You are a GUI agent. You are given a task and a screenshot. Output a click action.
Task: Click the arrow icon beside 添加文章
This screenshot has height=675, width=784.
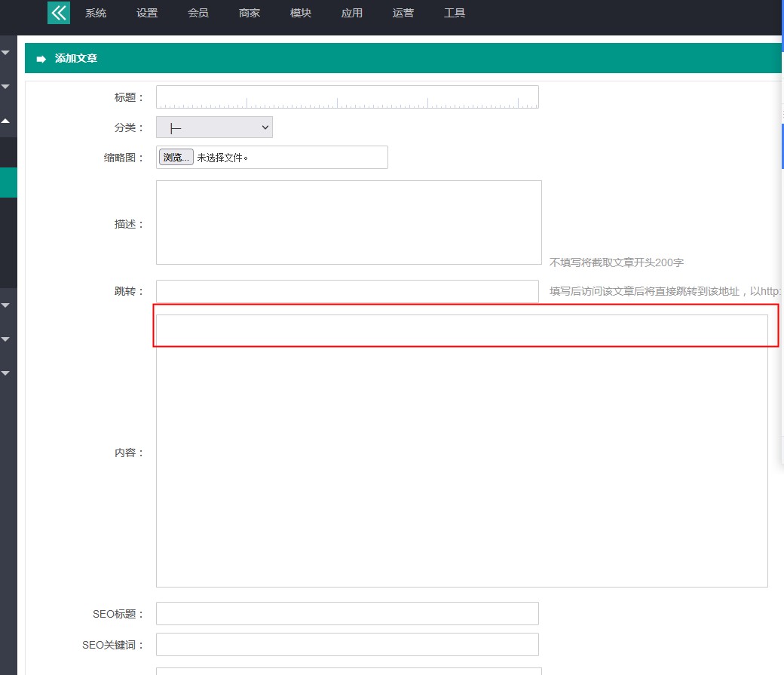41,59
